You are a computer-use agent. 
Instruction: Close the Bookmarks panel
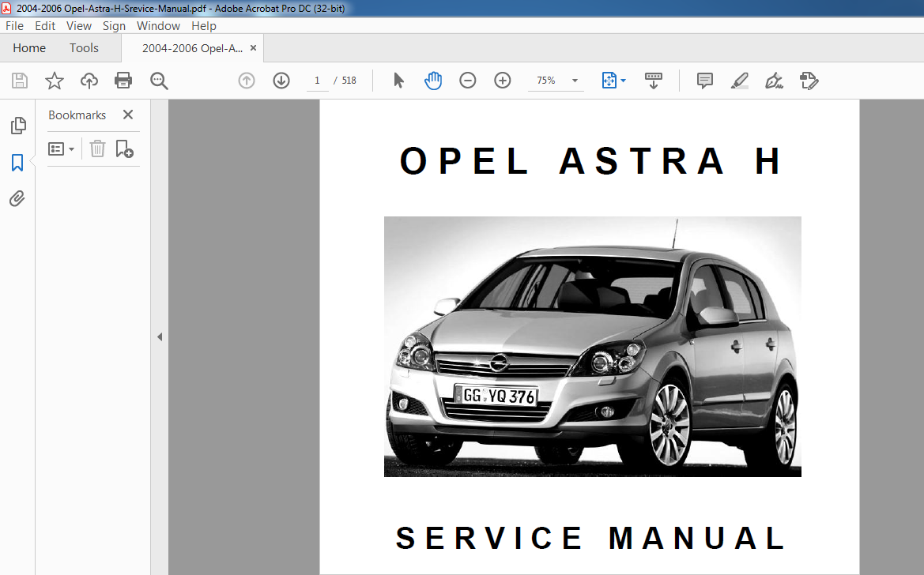128,115
